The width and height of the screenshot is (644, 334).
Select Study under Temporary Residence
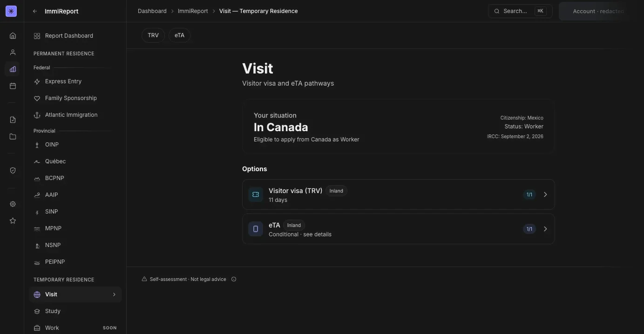pyautogui.click(x=75, y=311)
